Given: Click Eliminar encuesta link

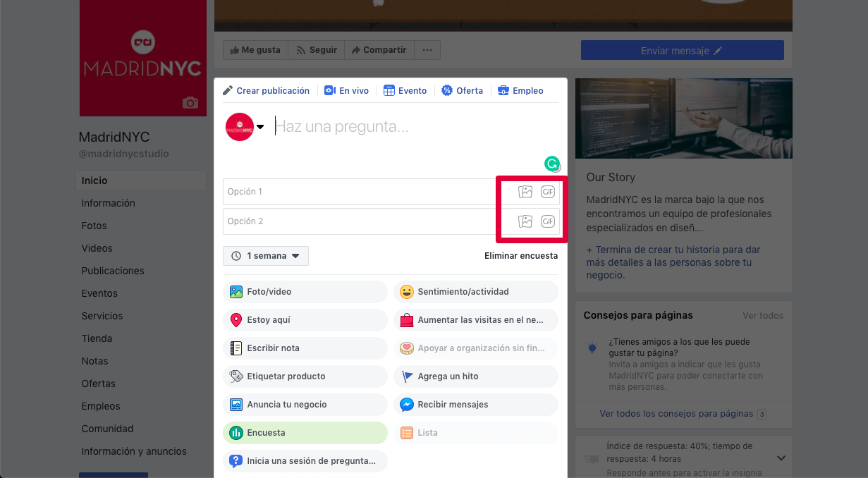Looking at the screenshot, I should pyautogui.click(x=521, y=256).
